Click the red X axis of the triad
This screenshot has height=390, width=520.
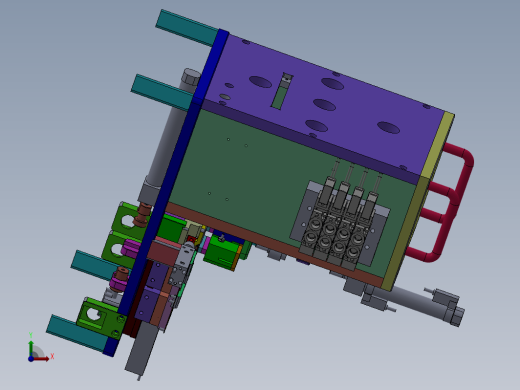tap(41, 359)
